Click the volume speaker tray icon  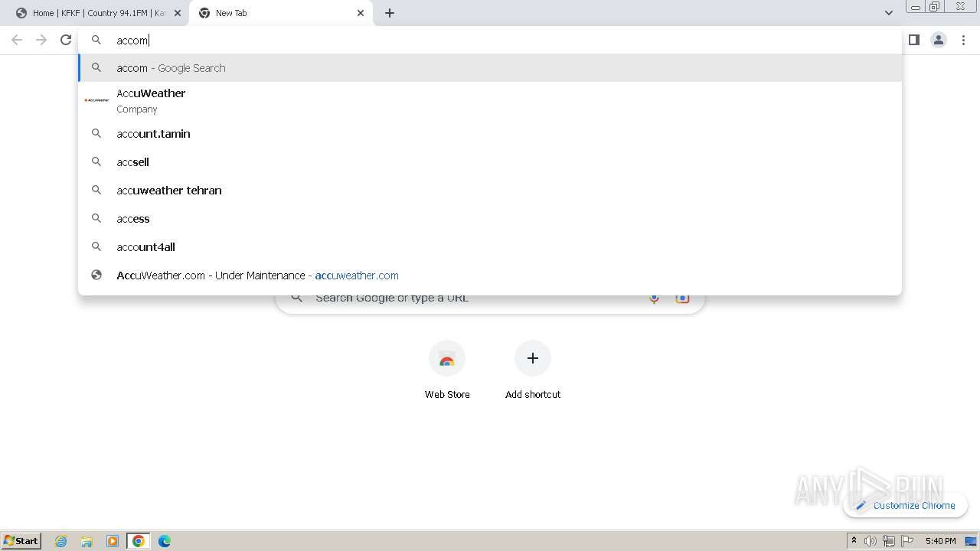coord(871,541)
